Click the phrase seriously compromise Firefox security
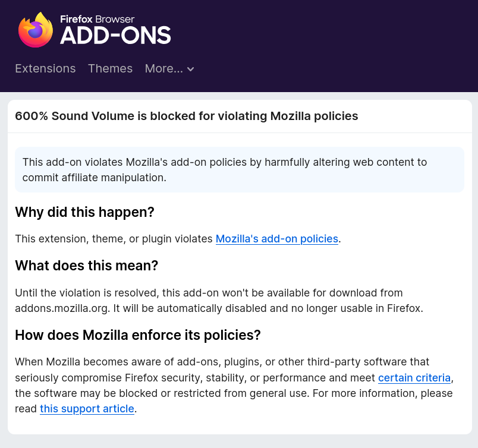The width and height of the screenshot is (478, 448). [116, 378]
